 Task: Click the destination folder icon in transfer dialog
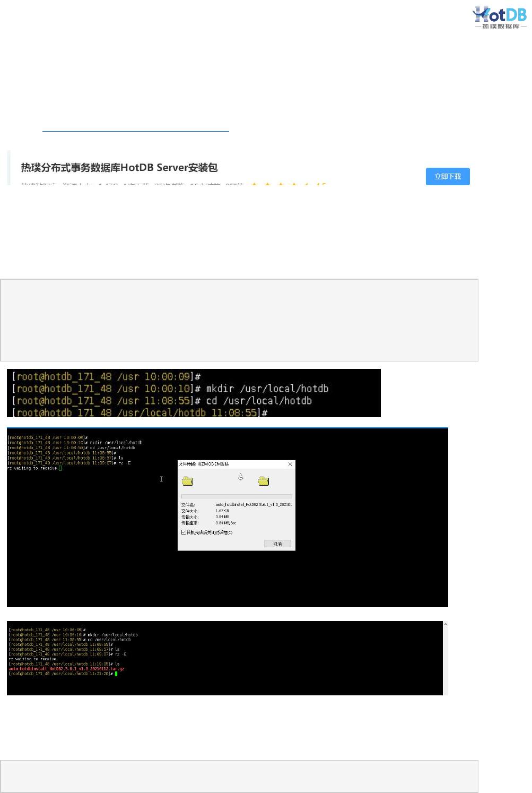(x=264, y=481)
